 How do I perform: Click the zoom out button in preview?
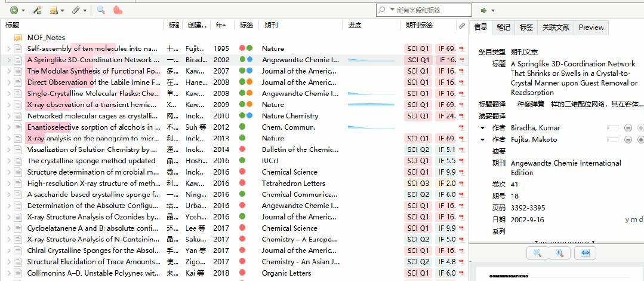click(537, 253)
